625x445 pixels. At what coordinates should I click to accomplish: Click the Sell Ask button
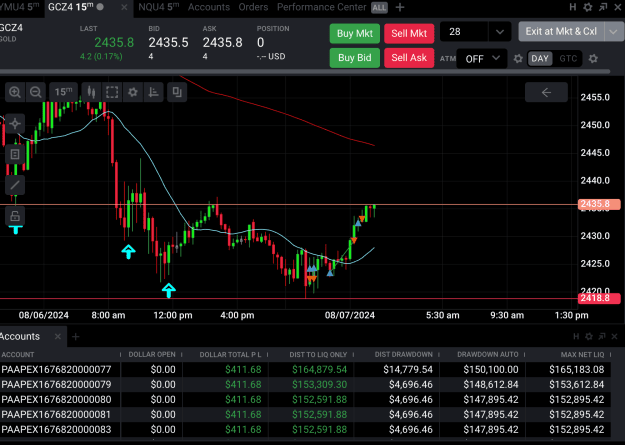409,58
